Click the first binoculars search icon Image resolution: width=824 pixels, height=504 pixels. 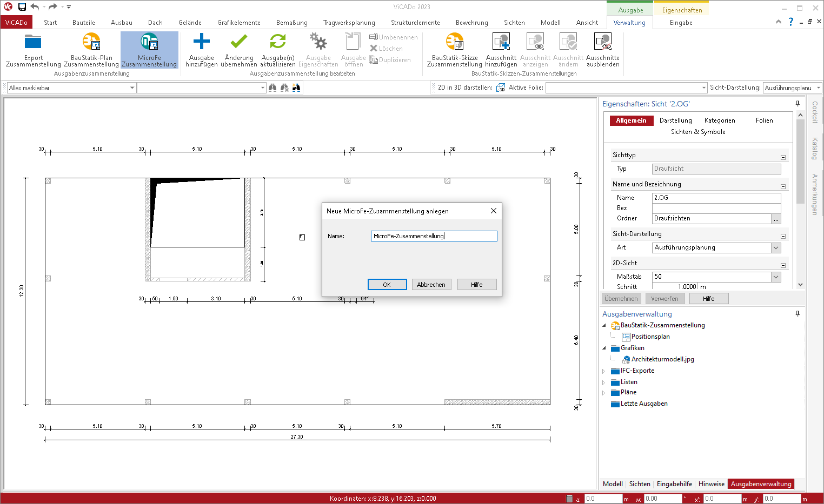[x=273, y=88]
